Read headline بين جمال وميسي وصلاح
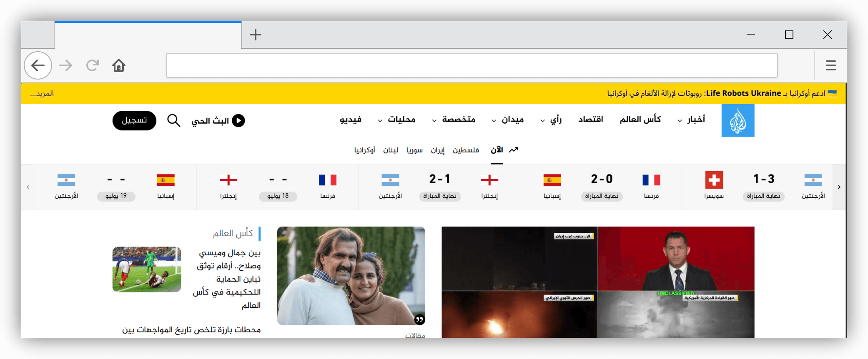The height and width of the screenshot is (359, 868). click(x=228, y=279)
